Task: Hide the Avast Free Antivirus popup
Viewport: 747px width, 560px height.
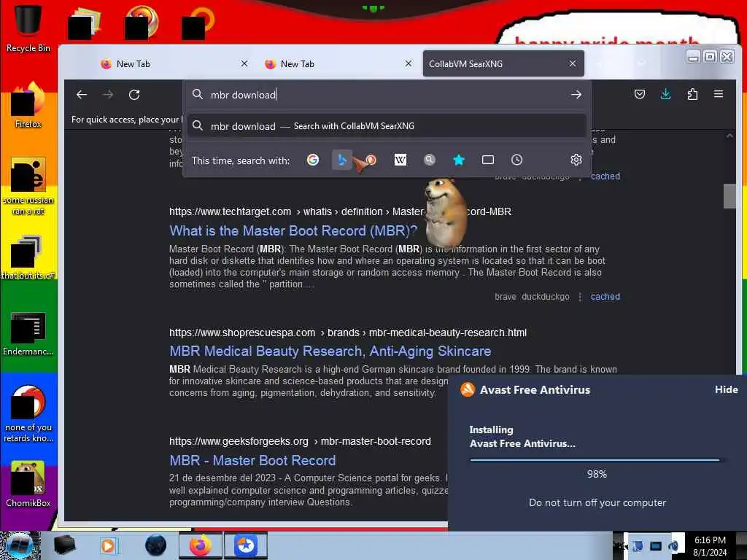Action: point(726,389)
